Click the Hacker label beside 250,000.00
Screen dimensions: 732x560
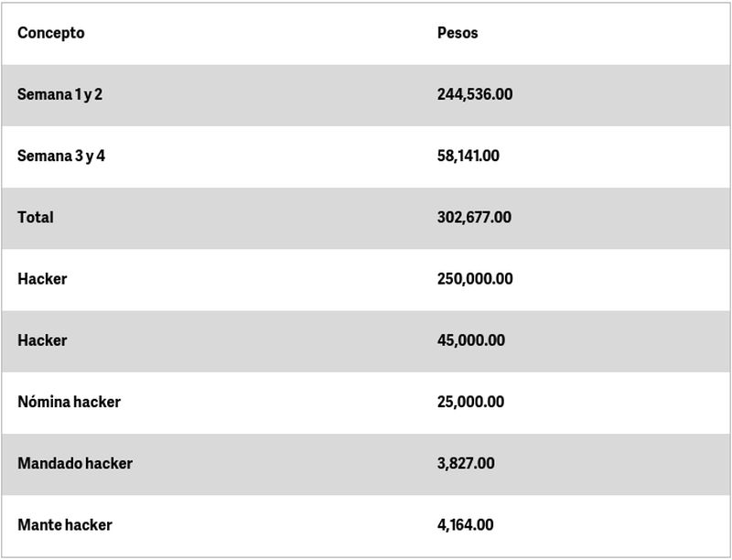click(x=42, y=278)
